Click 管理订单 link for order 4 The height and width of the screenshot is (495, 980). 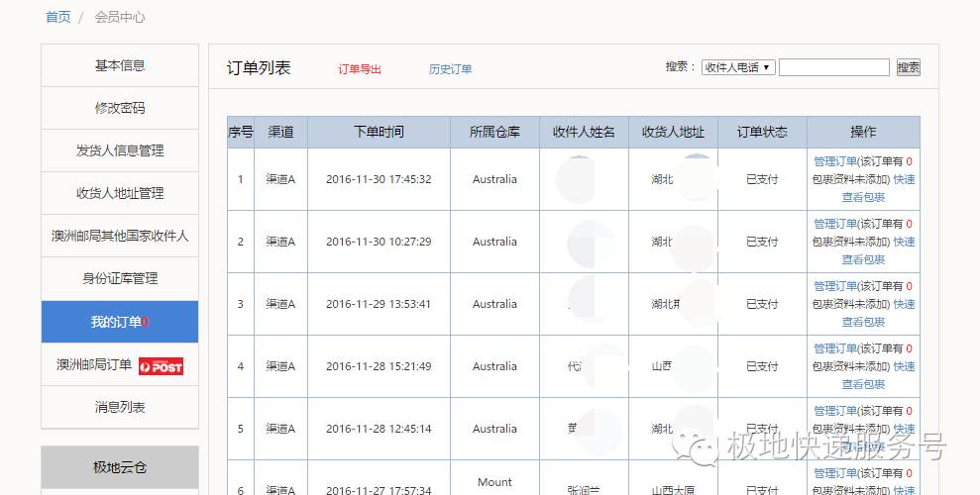pos(835,348)
